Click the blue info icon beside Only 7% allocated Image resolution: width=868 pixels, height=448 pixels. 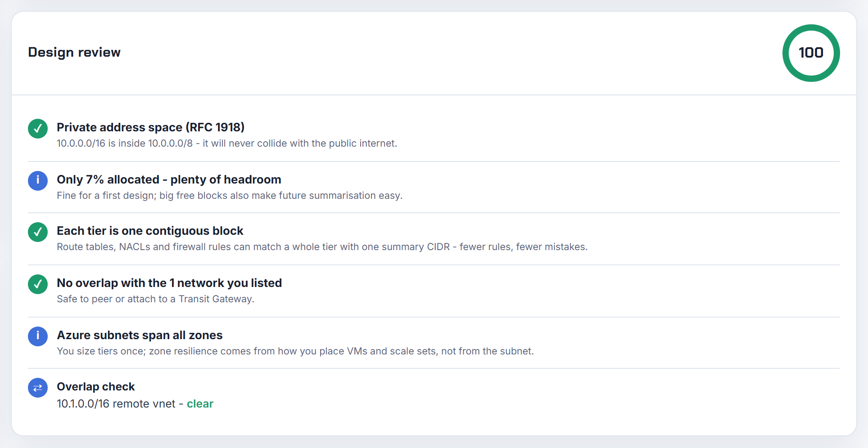click(38, 181)
